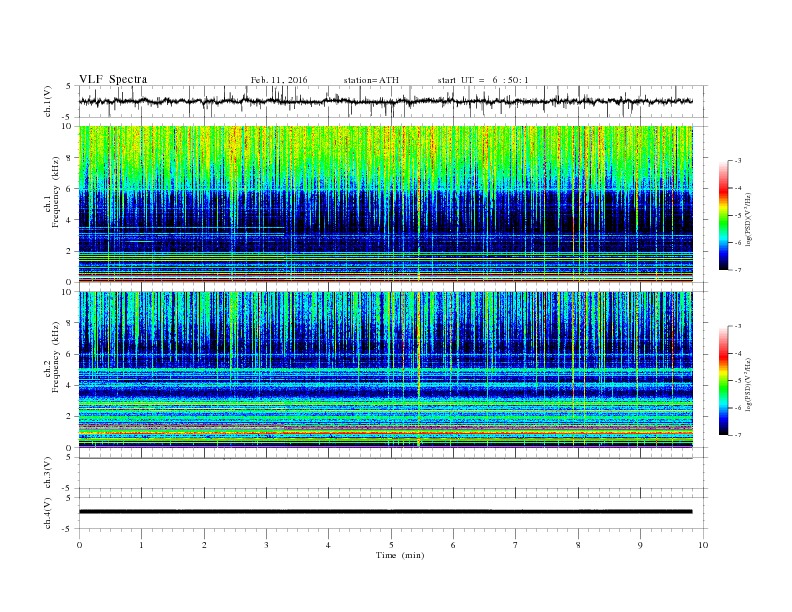792x612 pixels.
Task: Click the ch.1 waveform trace panel
Action: tap(392, 101)
